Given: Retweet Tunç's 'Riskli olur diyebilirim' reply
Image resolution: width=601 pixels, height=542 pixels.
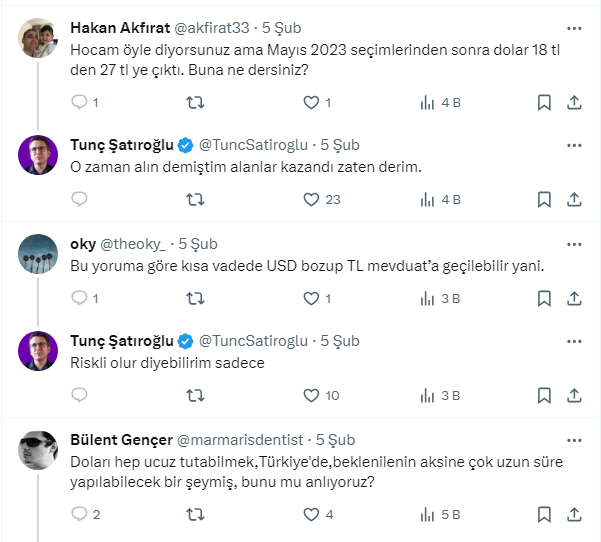Looking at the screenshot, I should click(197, 395).
